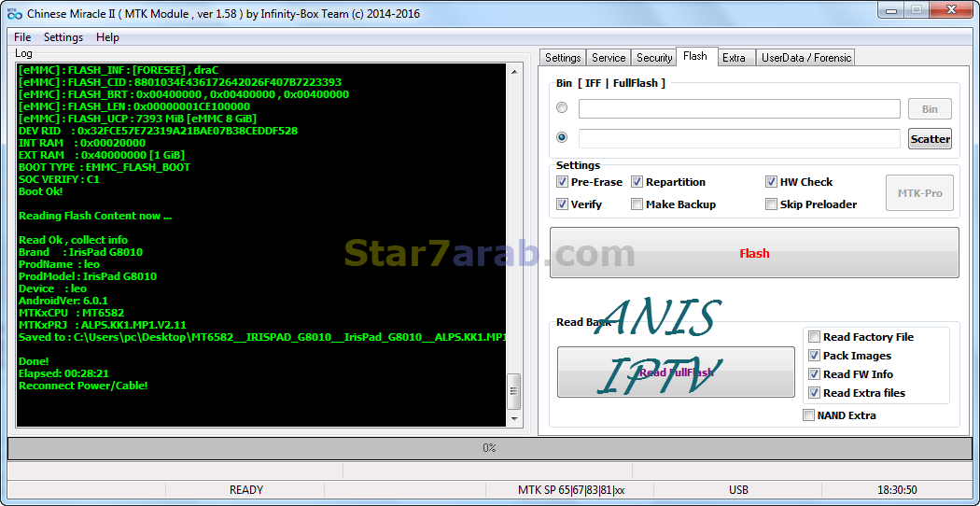The height and width of the screenshot is (506, 980).
Task: Toggle the Read FW Info checkbox
Action: click(x=815, y=374)
